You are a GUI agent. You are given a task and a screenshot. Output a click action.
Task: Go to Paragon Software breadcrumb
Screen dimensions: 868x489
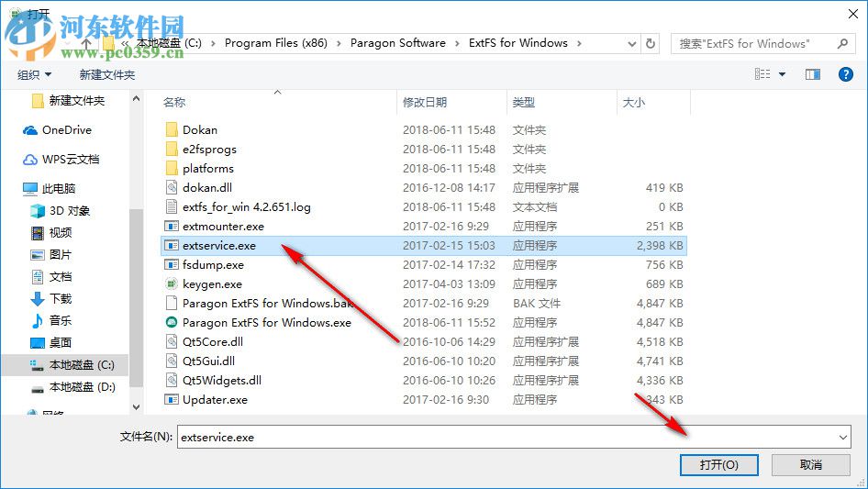pos(398,43)
